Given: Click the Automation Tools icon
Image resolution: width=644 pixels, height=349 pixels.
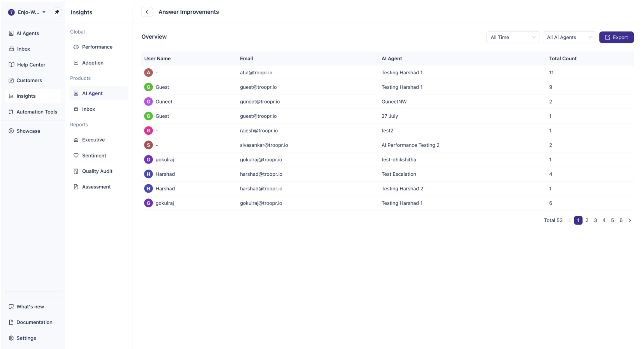Looking at the screenshot, I should (x=11, y=112).
